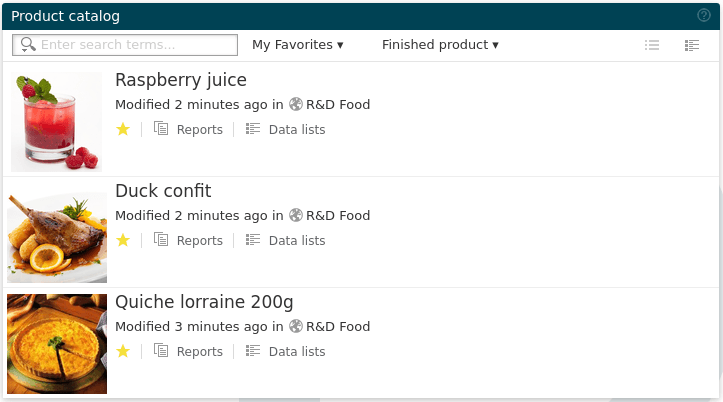Switch to detailed list view
The width and height of the screenshot is (723, 402).
click(691, 45)
